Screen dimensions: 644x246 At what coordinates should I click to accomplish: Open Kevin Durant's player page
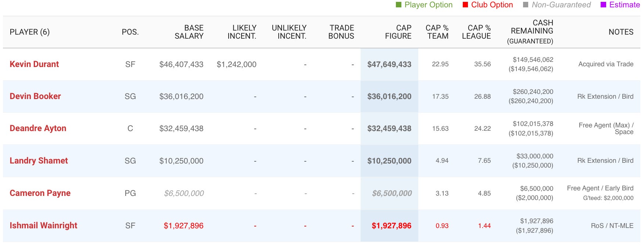pyautogui.click(x=34, y=64)
